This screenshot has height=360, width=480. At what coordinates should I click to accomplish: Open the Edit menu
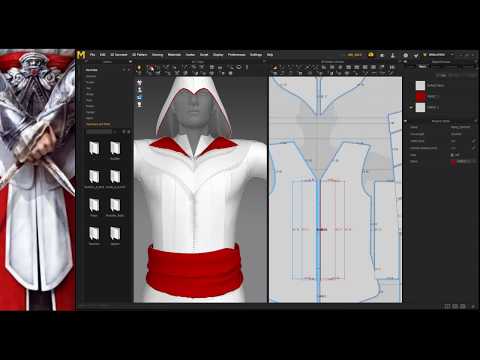[x=103, y=55]
